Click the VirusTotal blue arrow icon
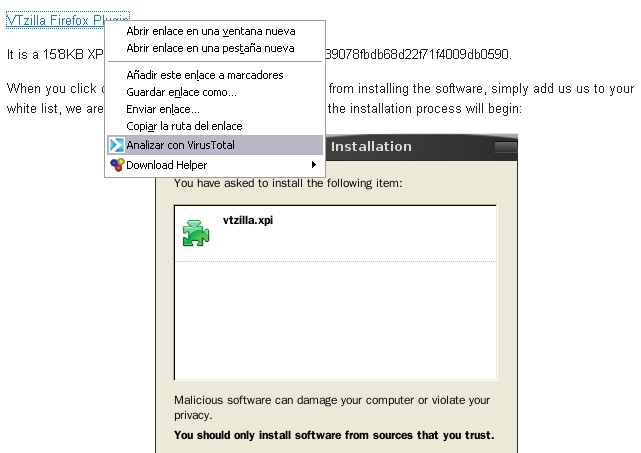Screen dimensions: 641x453 tap(117, 145)
